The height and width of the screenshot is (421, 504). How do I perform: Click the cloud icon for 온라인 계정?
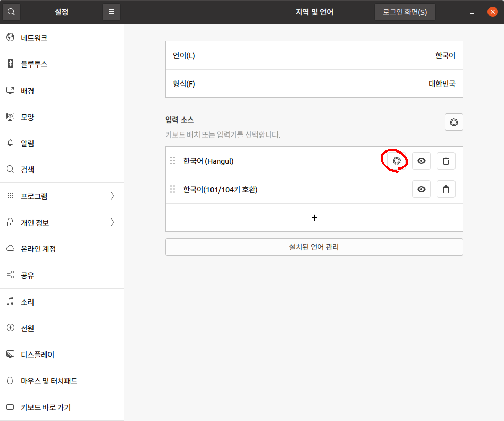click(10, 248)
